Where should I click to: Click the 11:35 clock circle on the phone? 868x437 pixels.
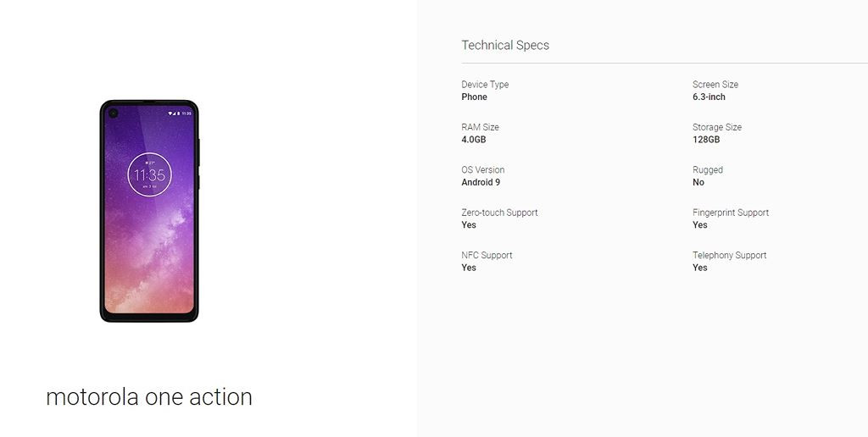[x=149, y=175]
